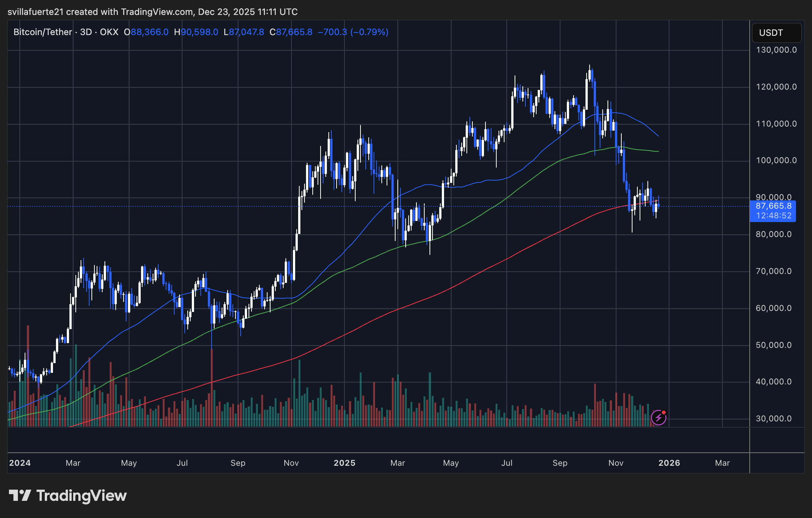812x518 pixels.
Task: Click the USDT unit button on the price scale
Action: 776,33
